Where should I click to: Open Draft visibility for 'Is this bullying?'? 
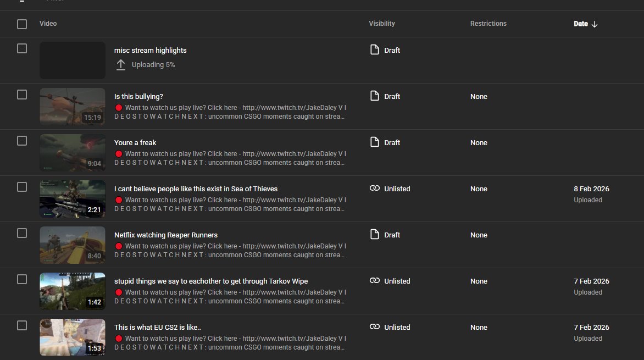point(392,97)
